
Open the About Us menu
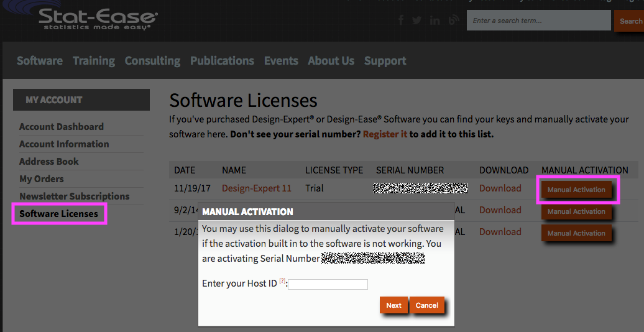point(331,61)
